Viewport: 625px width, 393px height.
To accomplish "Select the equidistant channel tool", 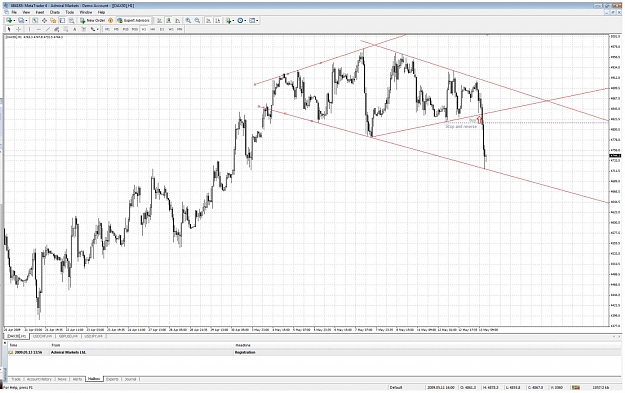I will pos(57,29).
